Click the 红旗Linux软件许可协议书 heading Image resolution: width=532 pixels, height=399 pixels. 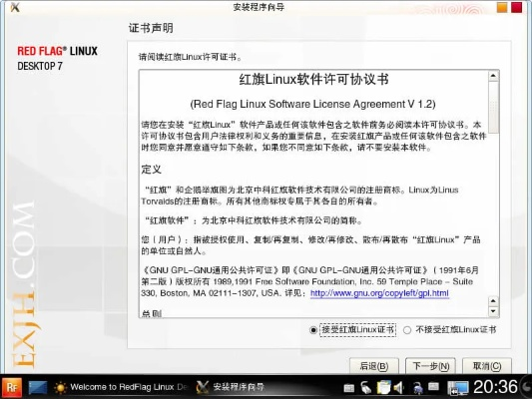pyautogui.click(x=314, y=80)
